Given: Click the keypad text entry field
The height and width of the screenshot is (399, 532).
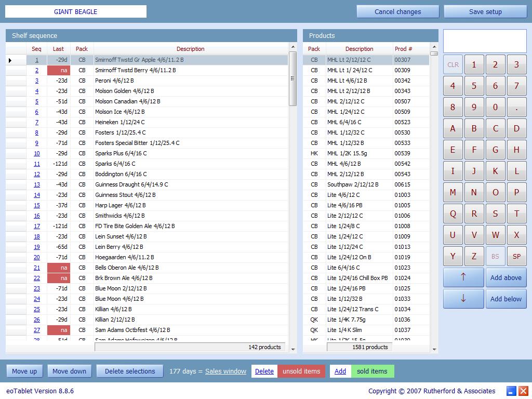Looking at the screenshot, I should 485,41.
